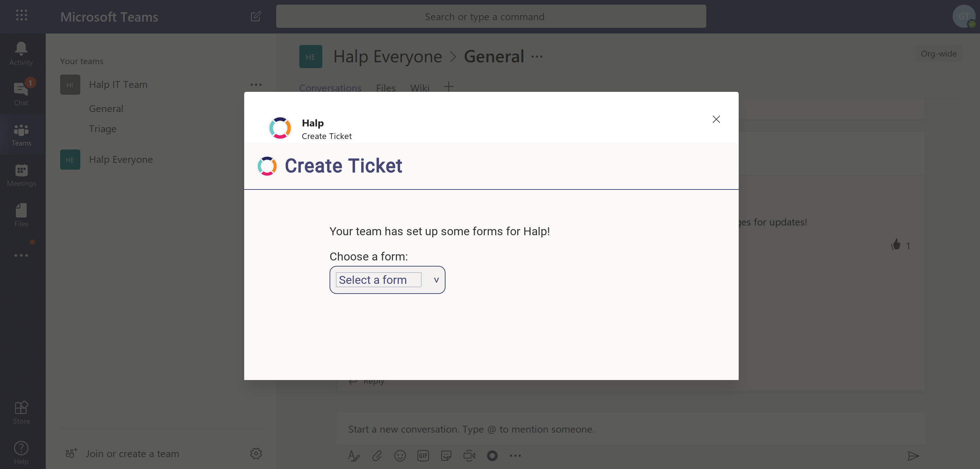Click the 'Your teams' heading
The height and width of the screenshot is (469, 980).
tap(81, 61)
